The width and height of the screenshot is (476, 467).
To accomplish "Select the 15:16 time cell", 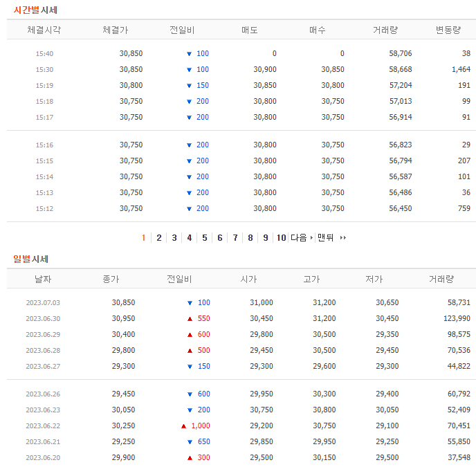I will (x=44, y=145).
